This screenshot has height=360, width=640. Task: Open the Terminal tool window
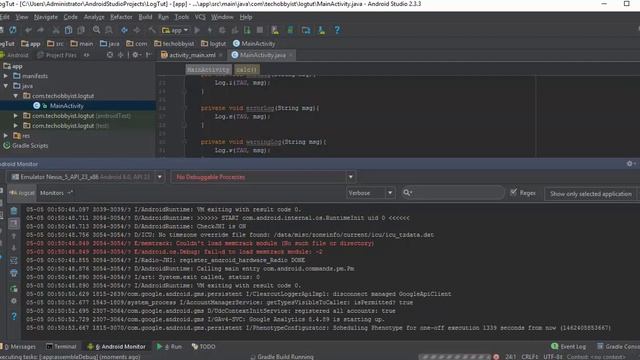(x=61, y=347)
